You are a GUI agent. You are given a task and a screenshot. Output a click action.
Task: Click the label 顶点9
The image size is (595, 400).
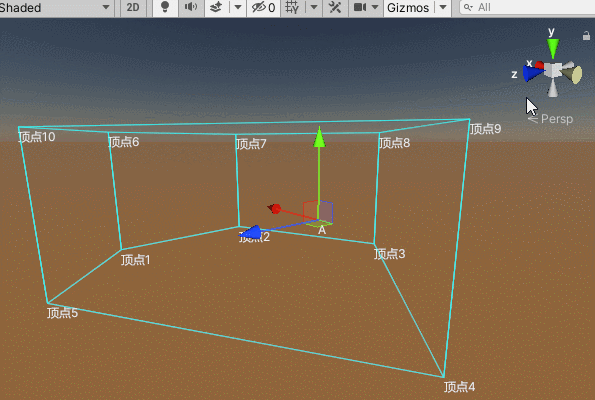pyautogui.click(x=486, y=129)
